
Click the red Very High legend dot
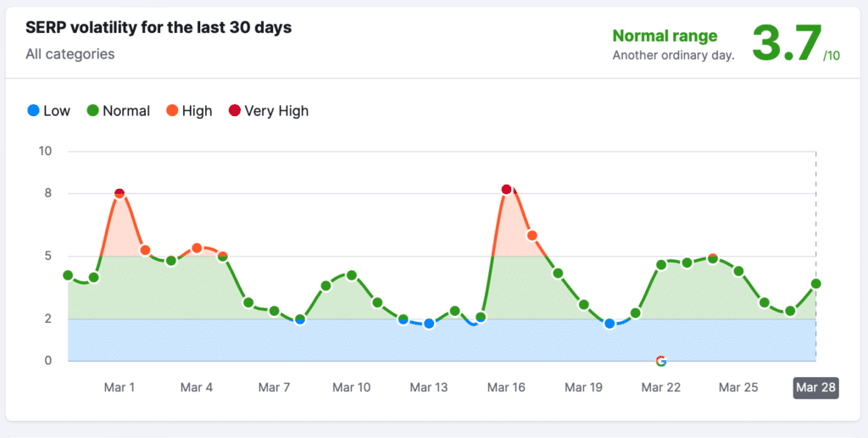pos(235,111)
